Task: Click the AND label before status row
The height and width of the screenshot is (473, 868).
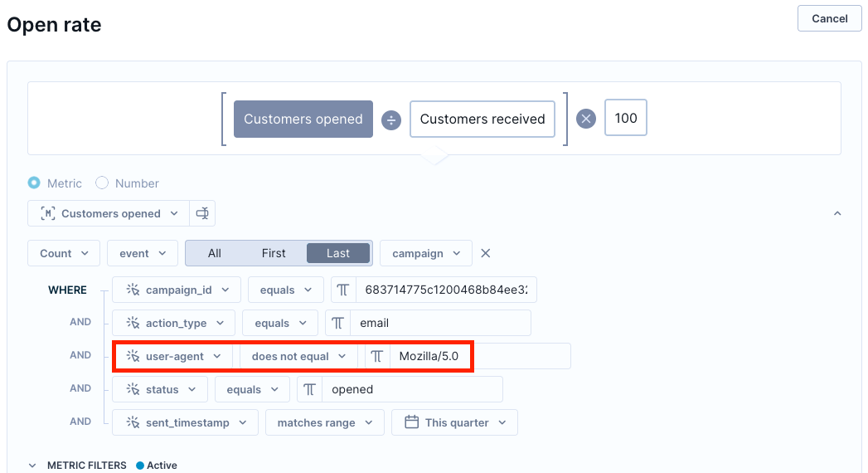Action: (x=80, y=388)
